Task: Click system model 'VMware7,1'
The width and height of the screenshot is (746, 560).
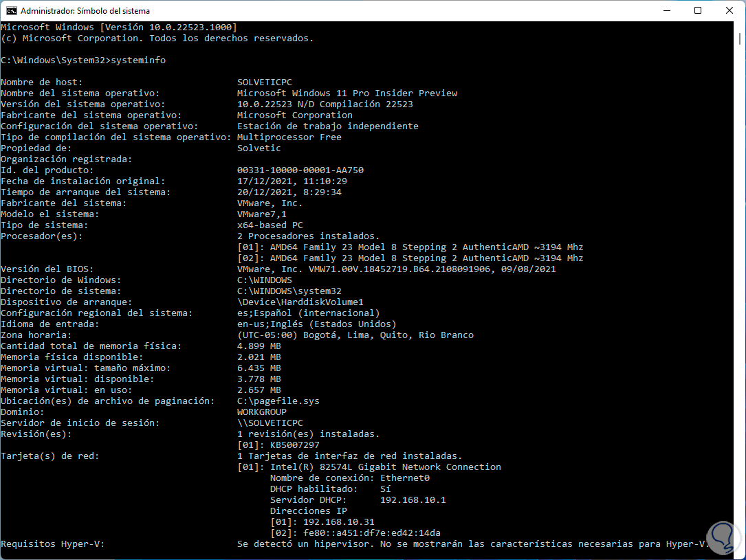Action: tap(262, 214)
